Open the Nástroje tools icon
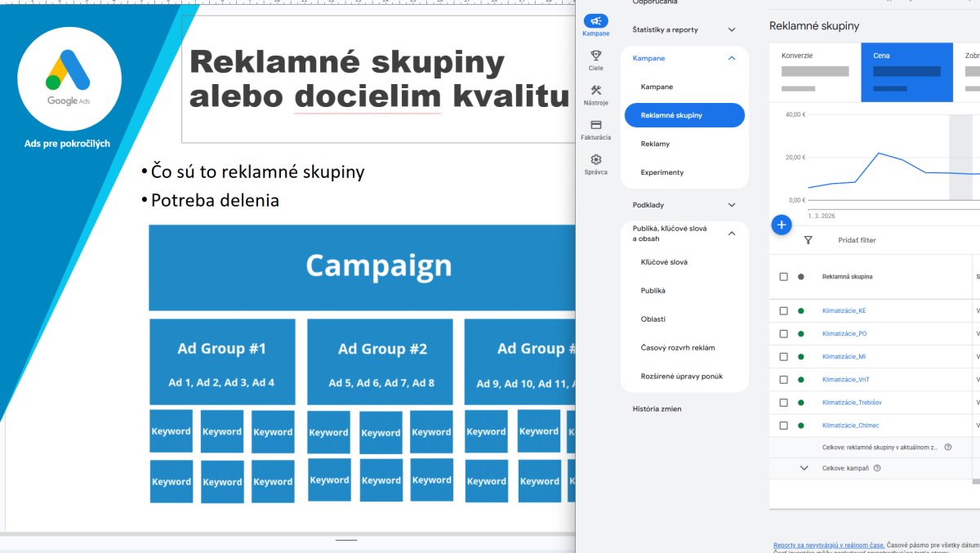 coord(595,91)
